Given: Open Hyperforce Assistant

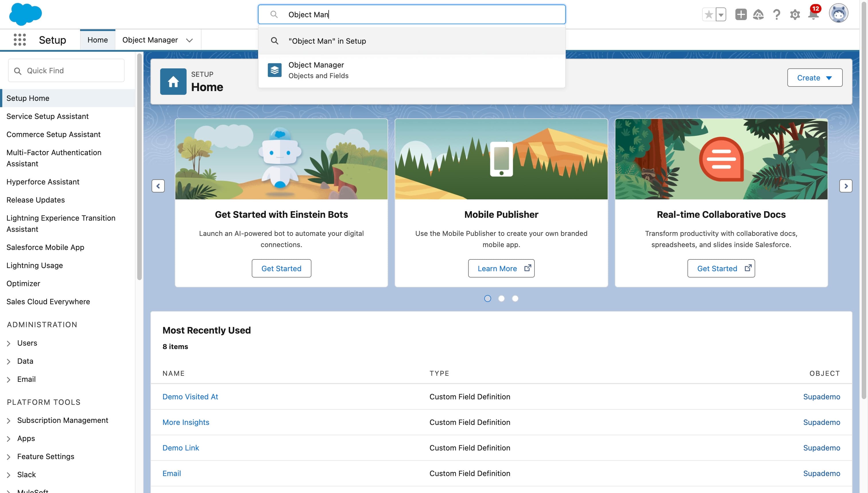Looking at the screenshot, I should click(42, 182).
